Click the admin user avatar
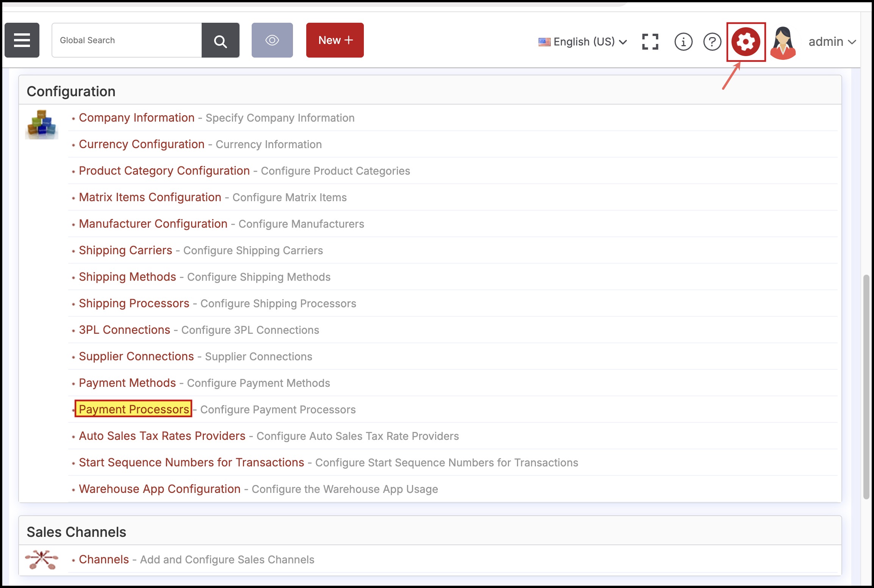This screenshot has width=874, height=588. [783, 42]
